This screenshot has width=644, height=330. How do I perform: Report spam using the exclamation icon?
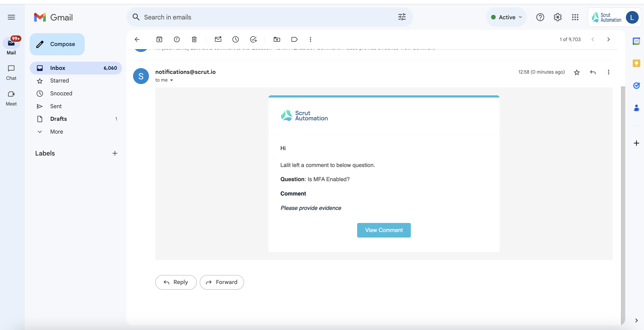tap(177, 39)
